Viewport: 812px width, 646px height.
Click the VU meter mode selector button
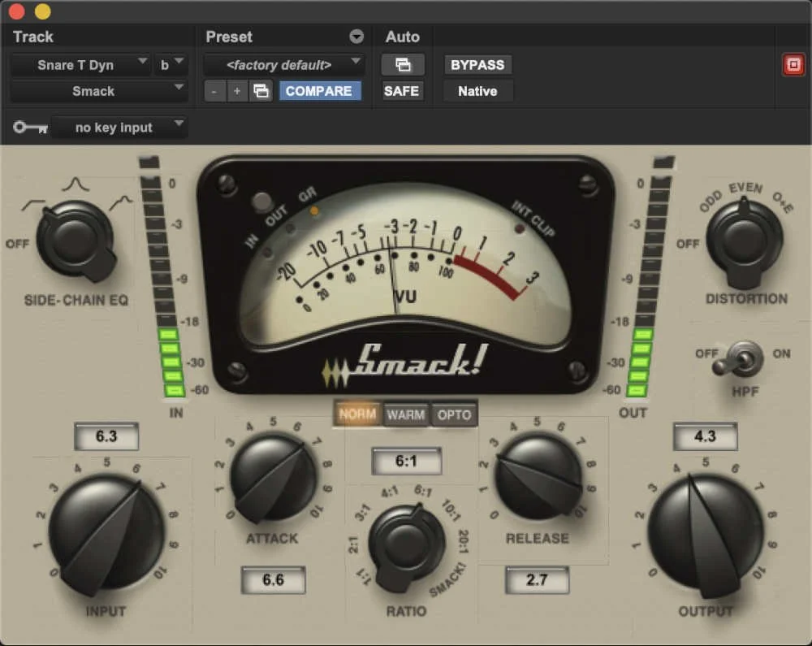click(262, 202)
